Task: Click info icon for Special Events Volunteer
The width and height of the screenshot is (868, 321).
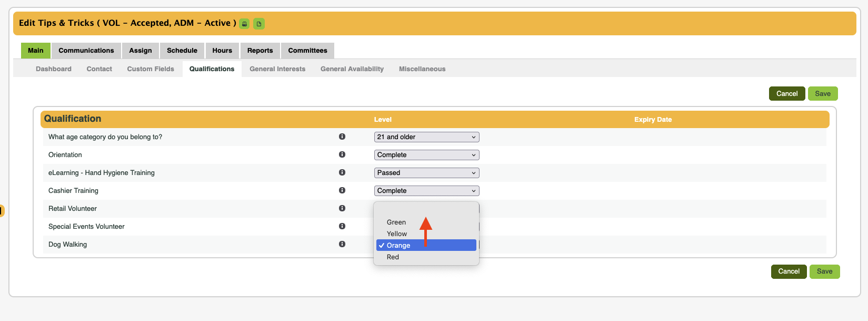Action: 342,226
